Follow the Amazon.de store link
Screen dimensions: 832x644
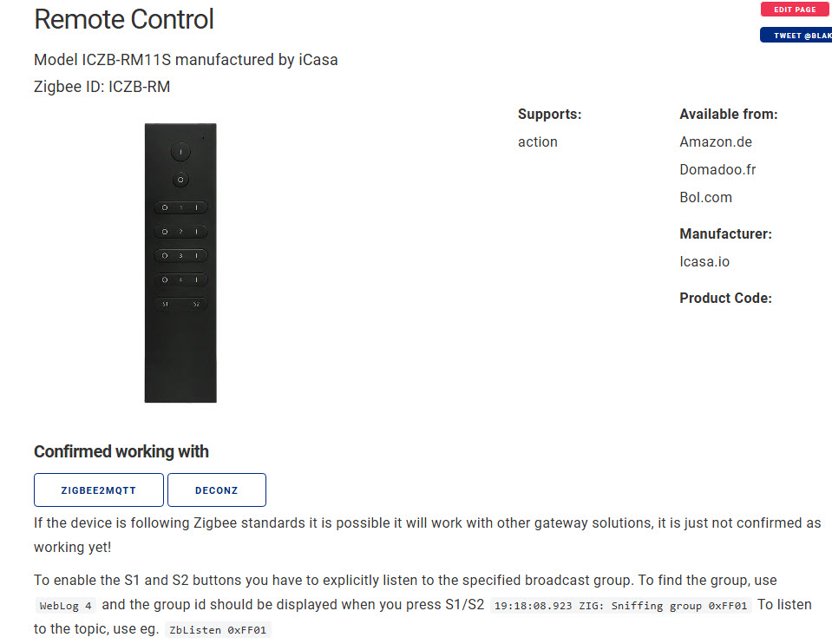tap(715, 141)
